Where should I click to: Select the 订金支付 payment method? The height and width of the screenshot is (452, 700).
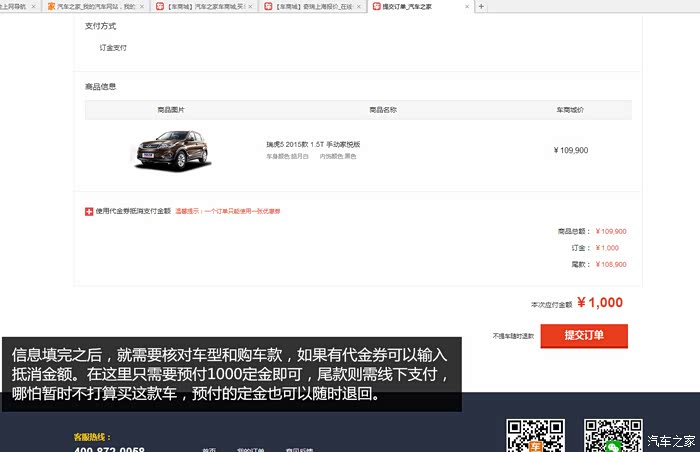click(x=113, y=47)
